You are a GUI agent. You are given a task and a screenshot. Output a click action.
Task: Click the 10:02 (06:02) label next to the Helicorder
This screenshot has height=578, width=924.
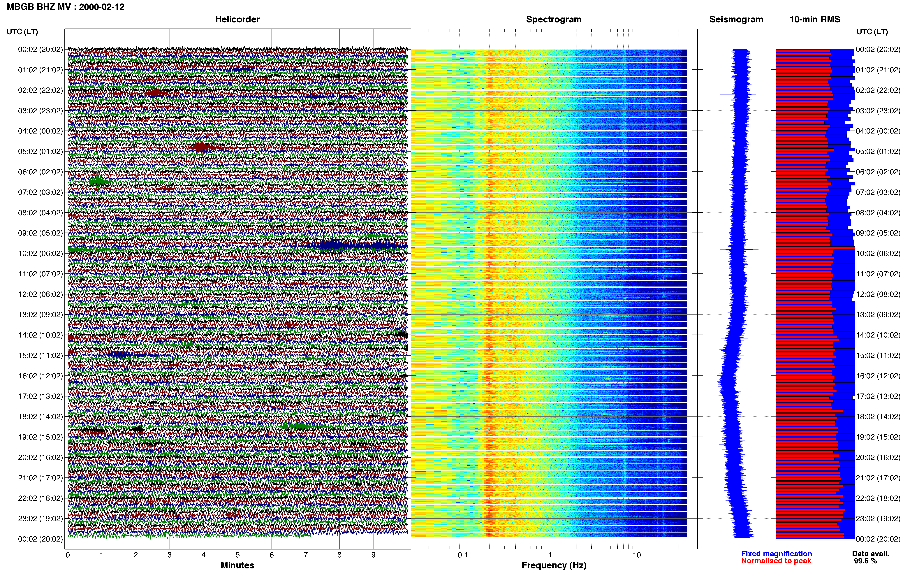click(x=41, y=253)
